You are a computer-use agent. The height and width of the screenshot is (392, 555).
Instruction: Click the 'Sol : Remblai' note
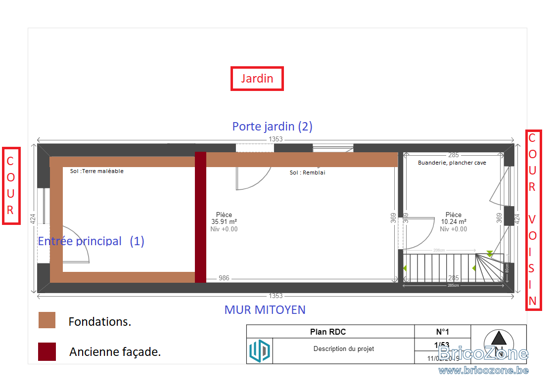[x=307, y=173]
